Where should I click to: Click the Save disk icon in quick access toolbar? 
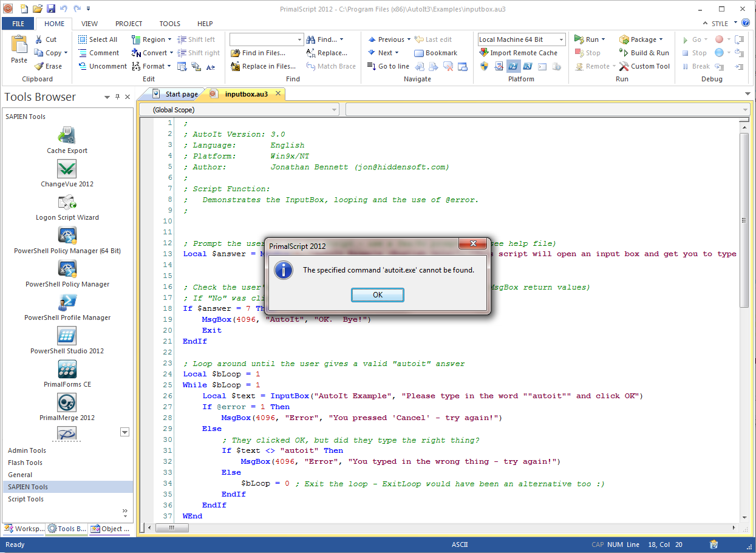[x=50, y=8]
